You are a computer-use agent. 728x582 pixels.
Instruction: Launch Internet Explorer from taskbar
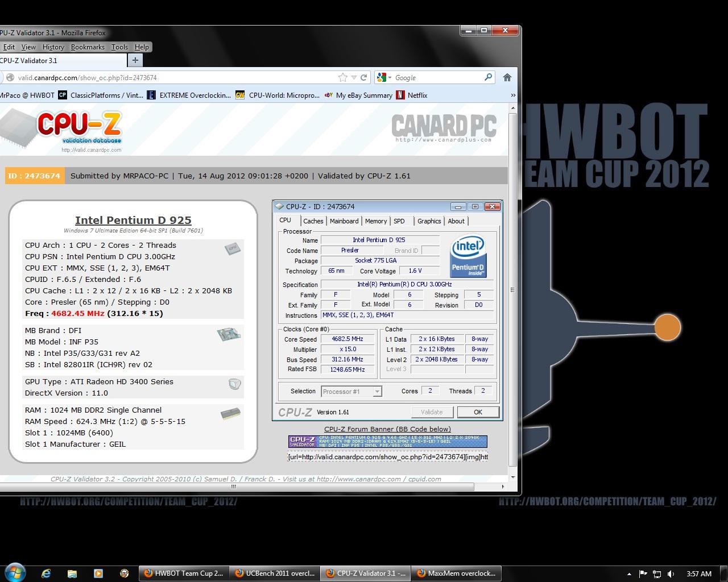(46, 573)
